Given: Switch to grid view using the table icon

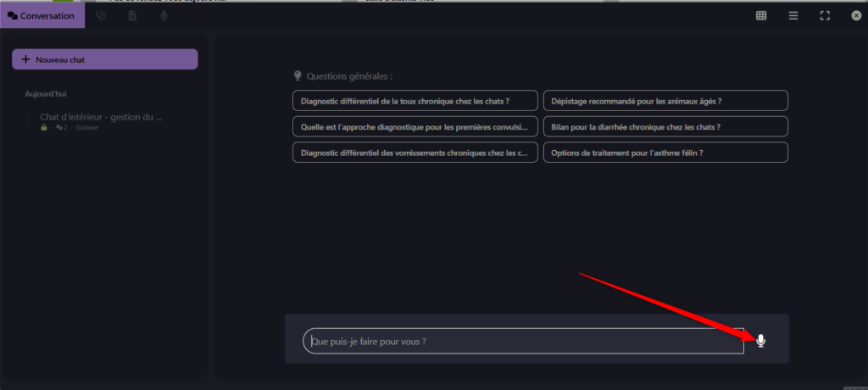Looking at the screenshot, I should [x=761, y=15].
